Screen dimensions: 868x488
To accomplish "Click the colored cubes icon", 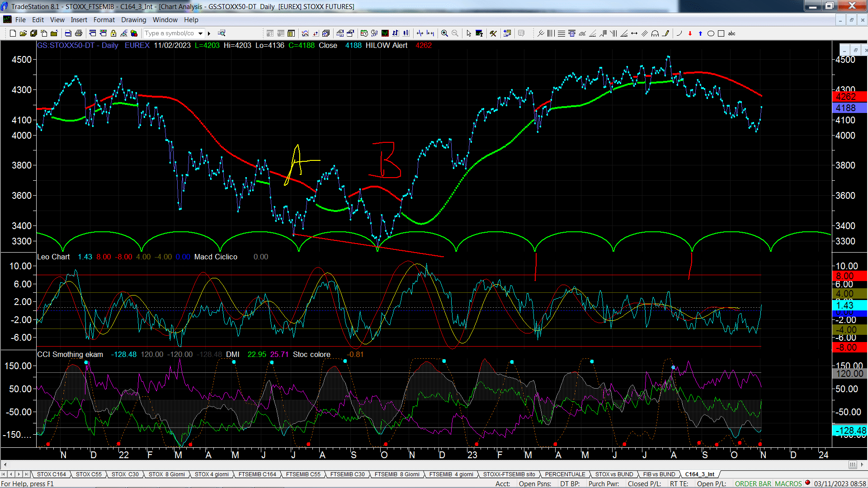I will point(134,33).
